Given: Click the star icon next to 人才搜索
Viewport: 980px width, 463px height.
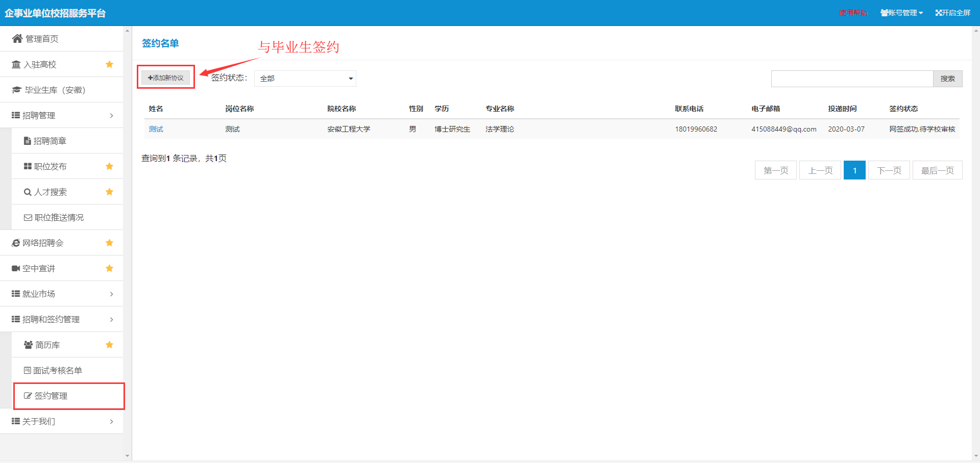Looking at the screenshot, I should [109, 192].
